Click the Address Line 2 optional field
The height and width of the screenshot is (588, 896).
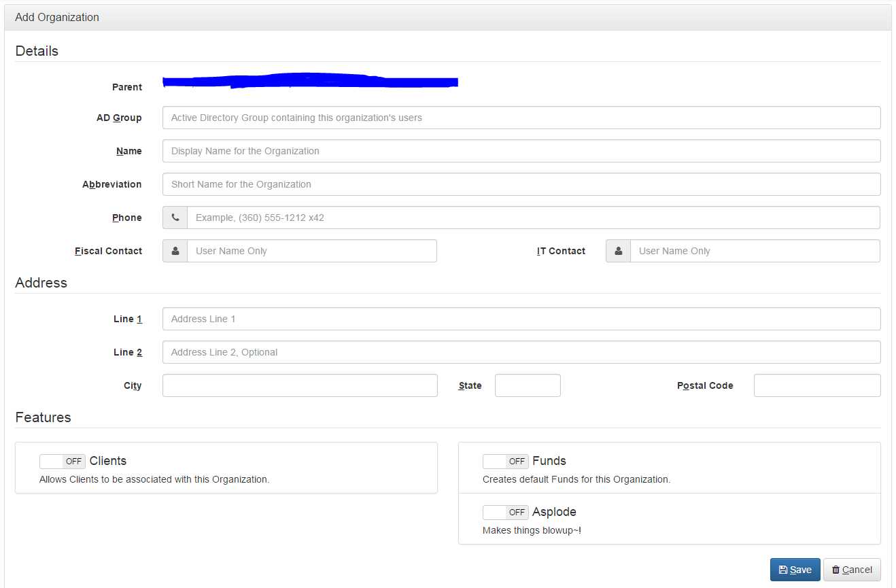pyautogui.click(x=521, y=352)
